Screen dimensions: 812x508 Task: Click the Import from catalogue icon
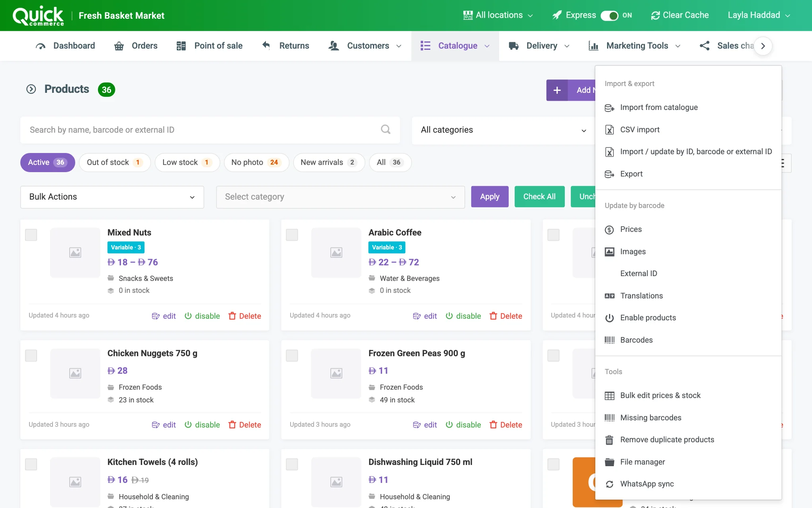pyautogui.click(x=609, y=108)
